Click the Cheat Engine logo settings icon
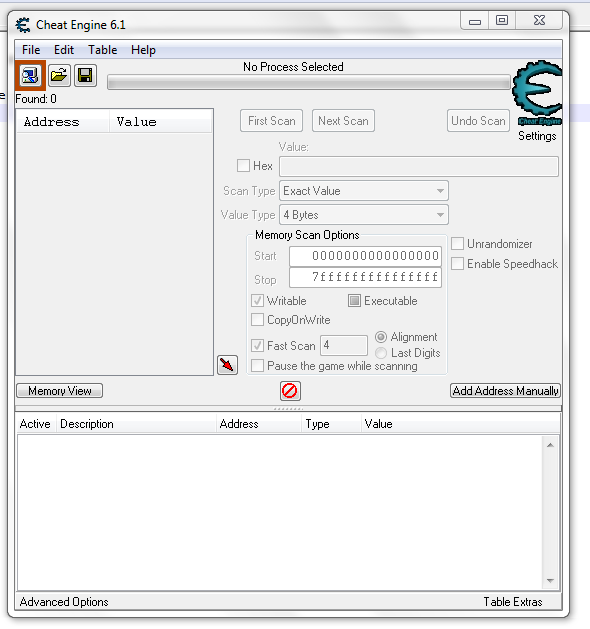Viewport: 590px width, 629px height. coord(537,93)
